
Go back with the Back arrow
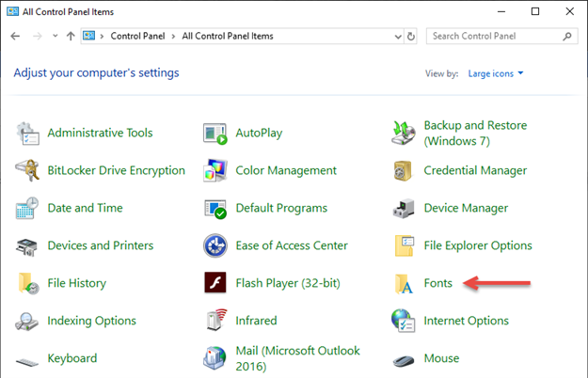(15, 37)
